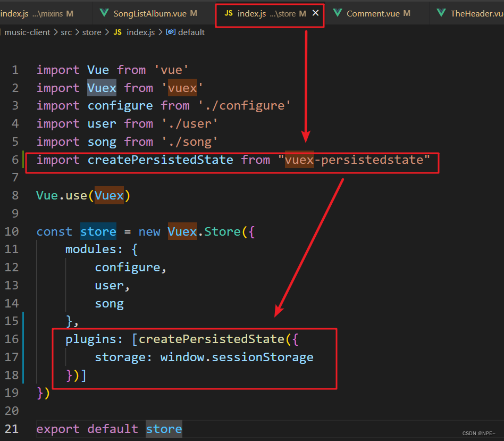This screenshot has height=441, width=504.
Task: Click the JS icon on the store tab
Action: (x=229, y=13)
